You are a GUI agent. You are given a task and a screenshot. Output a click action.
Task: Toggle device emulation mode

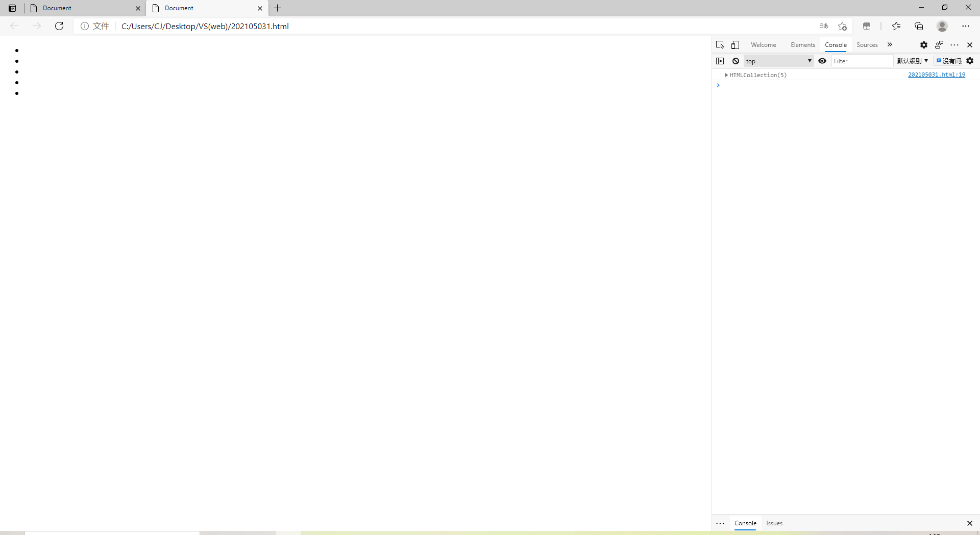click(735, 45)
